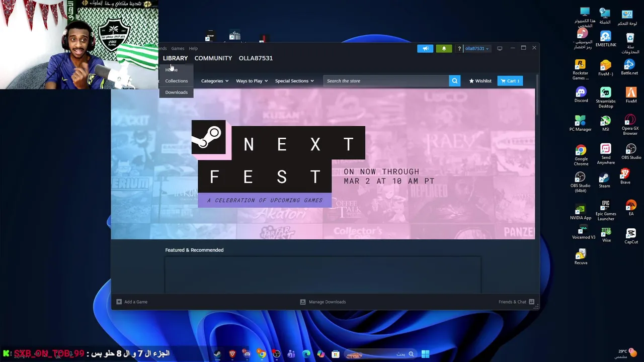Viewport: 644px width, 362px height.
Task: Open the Discord desktop shortcut
Action: (581, 95)
